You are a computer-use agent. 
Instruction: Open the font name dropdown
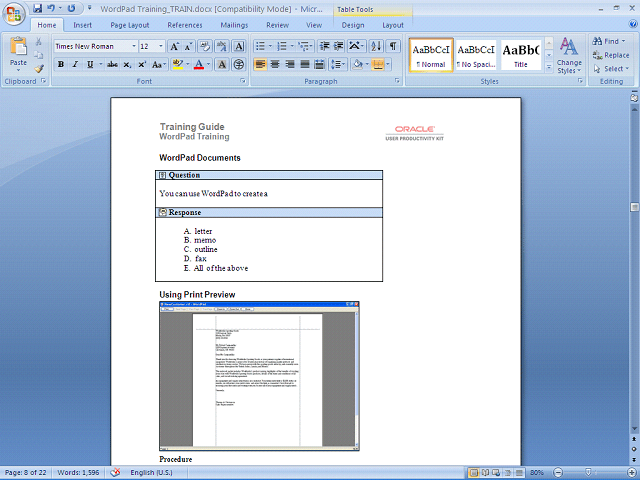tap(133, 47)
